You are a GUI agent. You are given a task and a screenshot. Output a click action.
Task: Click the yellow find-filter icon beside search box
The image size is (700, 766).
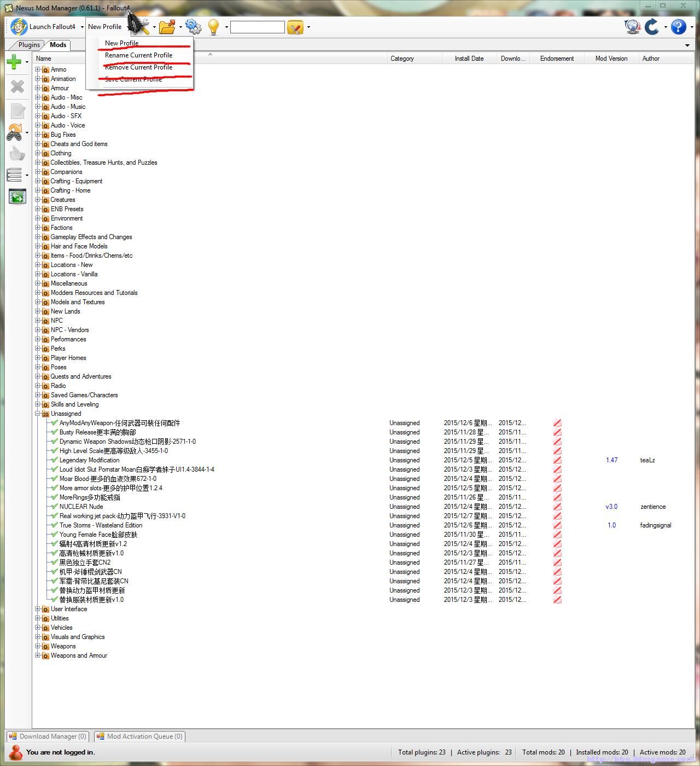(295, 27)
